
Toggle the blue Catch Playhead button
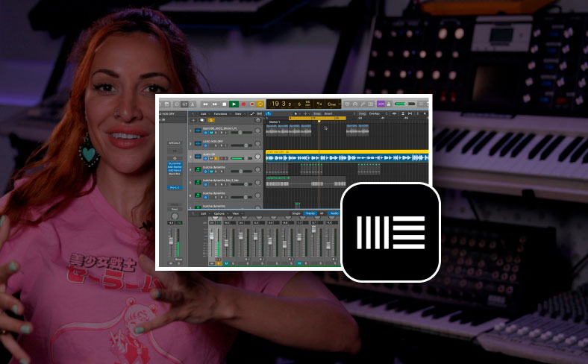tap(269, 114)
